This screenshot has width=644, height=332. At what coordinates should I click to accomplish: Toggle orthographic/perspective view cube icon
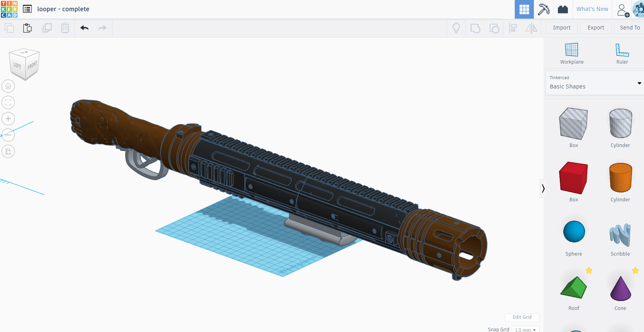8,151
